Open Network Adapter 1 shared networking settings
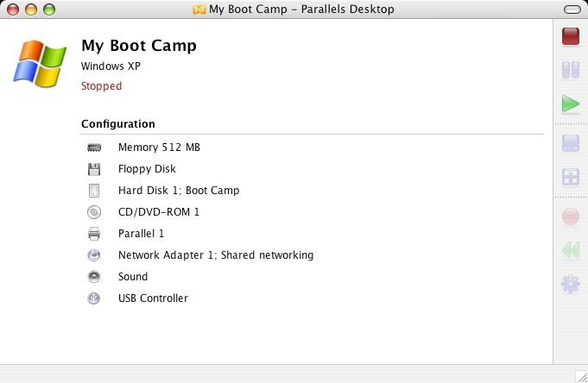 coord(216,255)
